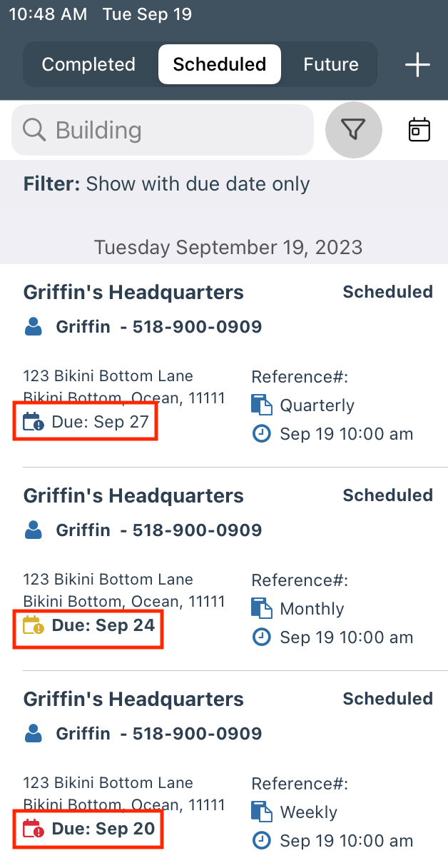Click the search magnifier icon

pyautogui.click(x=34, y=130)
